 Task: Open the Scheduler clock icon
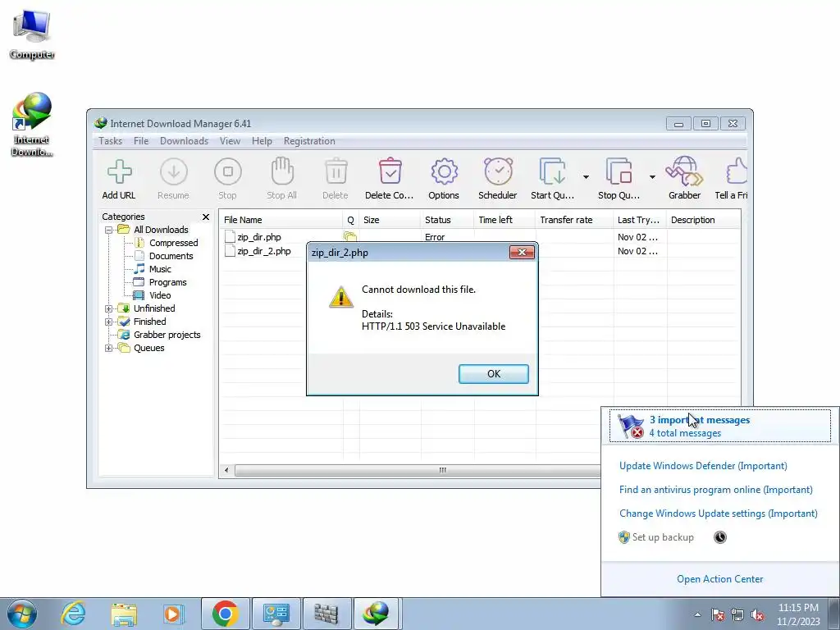[x=498, y=171]
